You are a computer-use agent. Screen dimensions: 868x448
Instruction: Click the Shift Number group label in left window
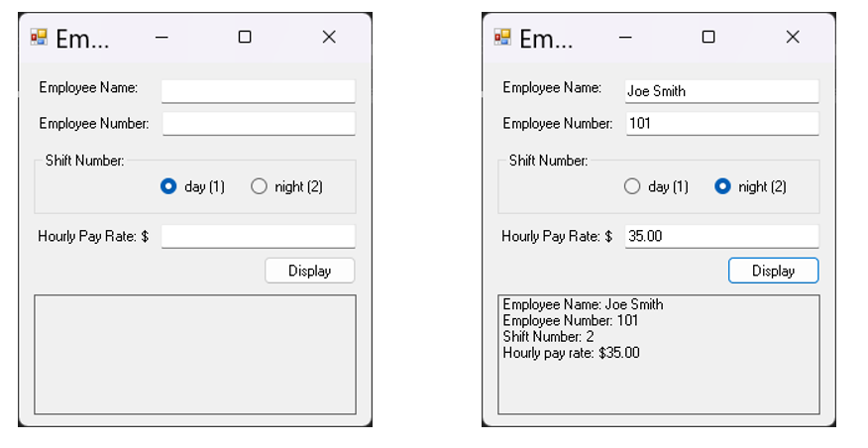tap(84, 161)
